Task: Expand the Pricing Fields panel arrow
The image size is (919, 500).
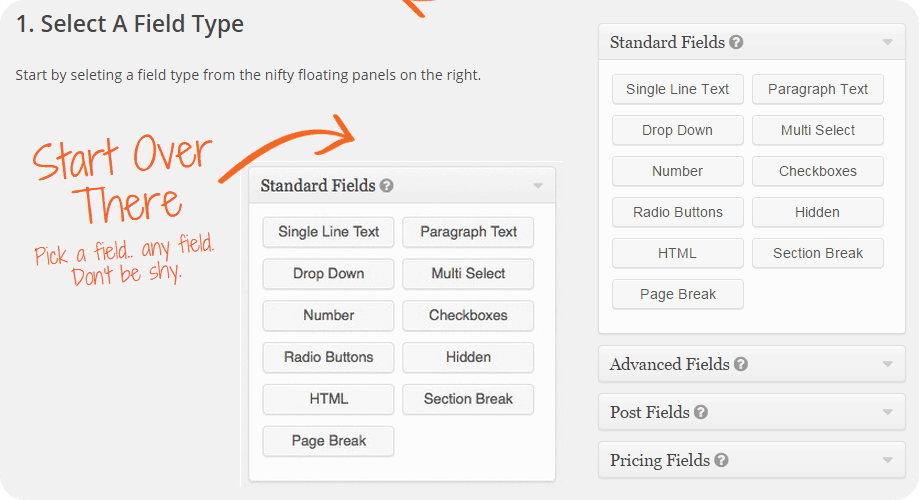Action: tap(886, 461)
